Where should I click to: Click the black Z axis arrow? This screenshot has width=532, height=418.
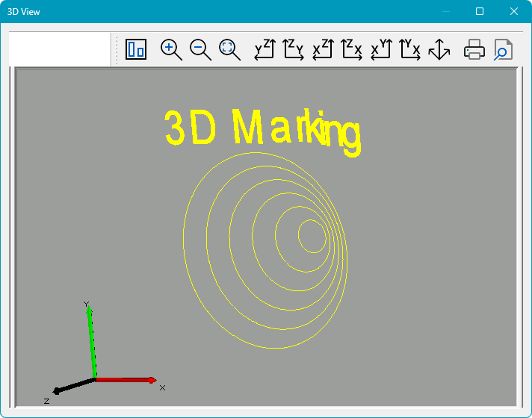(x=74, y=386)
